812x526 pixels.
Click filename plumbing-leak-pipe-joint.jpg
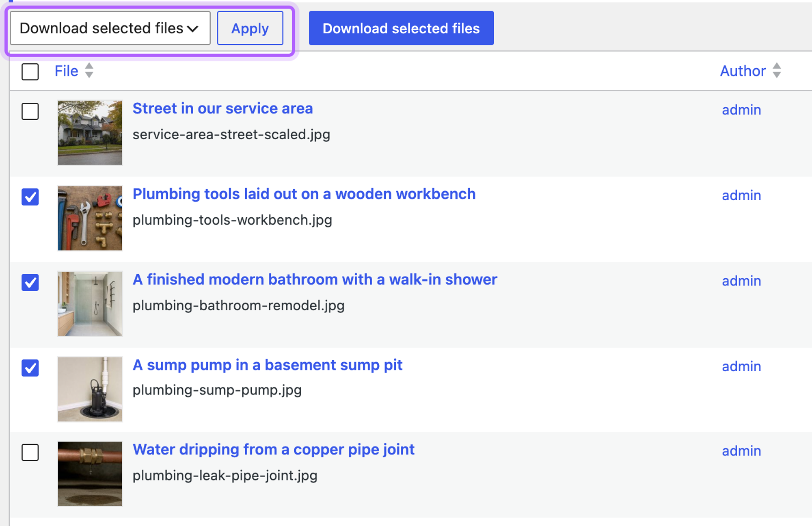225,475
